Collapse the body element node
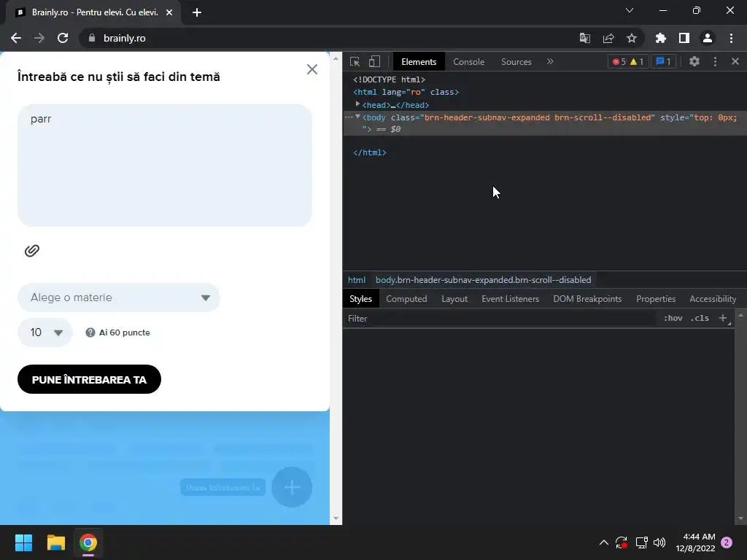 [357, 117]
